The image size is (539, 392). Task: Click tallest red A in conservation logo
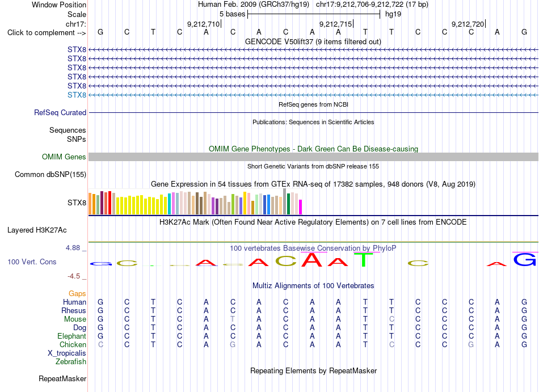click(312, 260)
